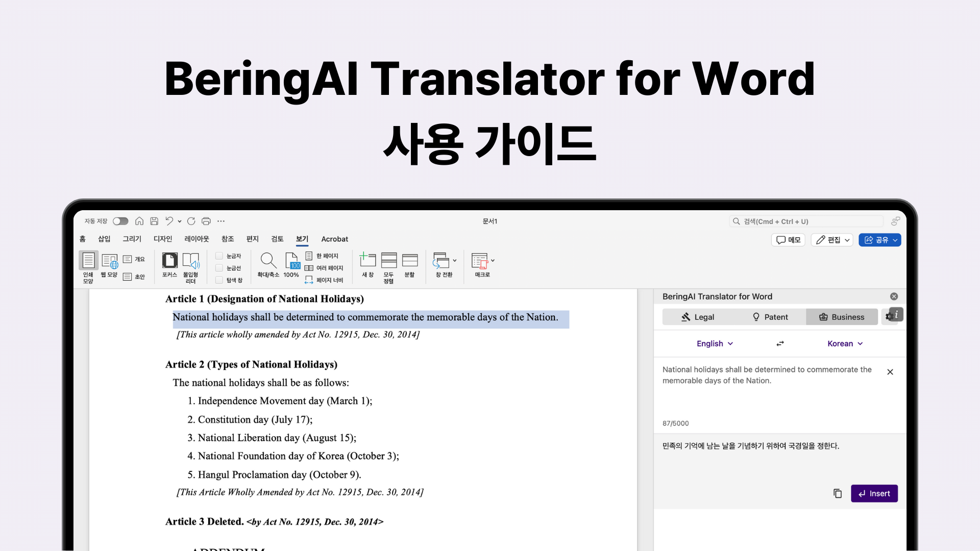Toggle the 자동 저장 autosave switch

(x=120, y=221)
